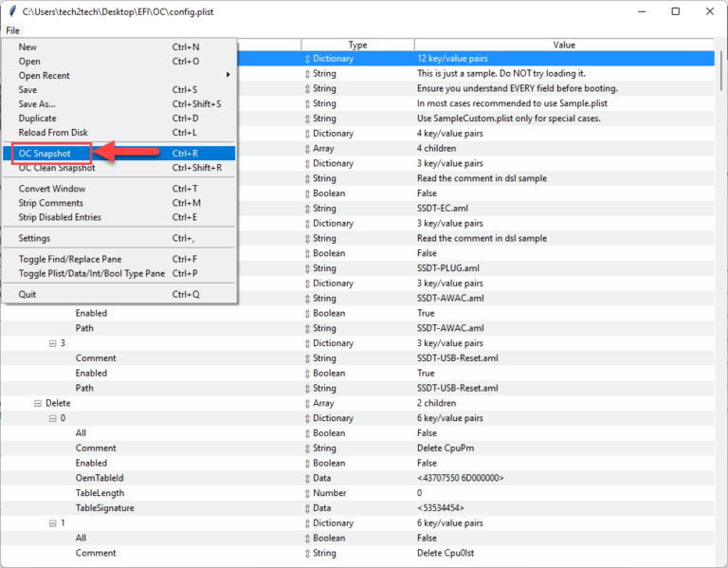Select OC Clean Snapshot menu entry

[x=57, y=168]
